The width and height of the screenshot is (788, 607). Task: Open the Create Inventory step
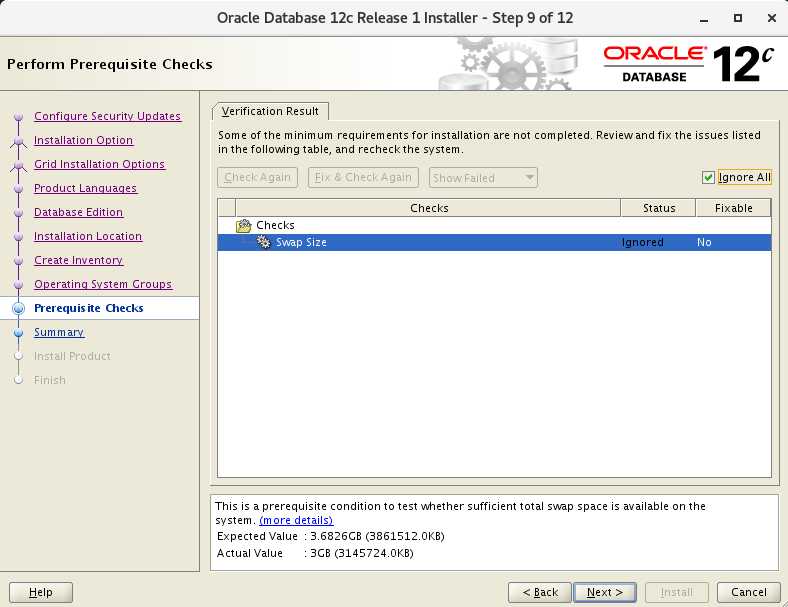click(x=78, y=261)
